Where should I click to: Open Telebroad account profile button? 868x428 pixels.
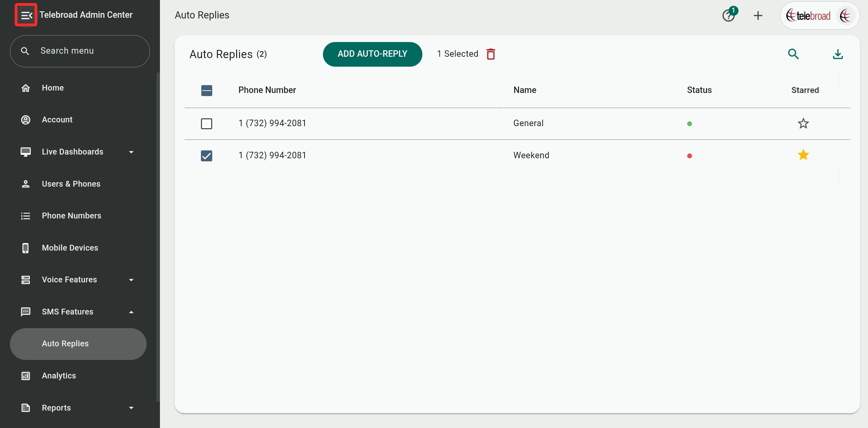819,16
